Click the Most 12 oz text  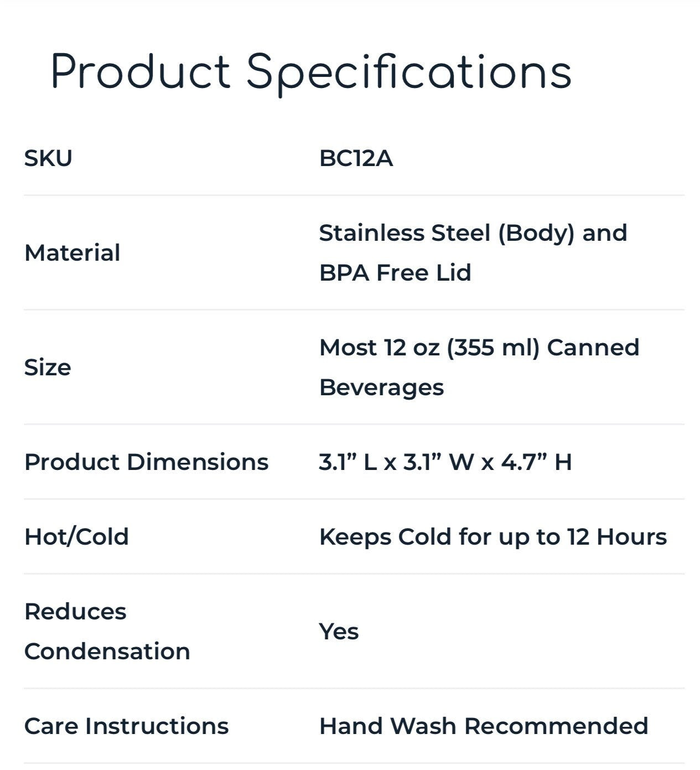tap(380, 348)
